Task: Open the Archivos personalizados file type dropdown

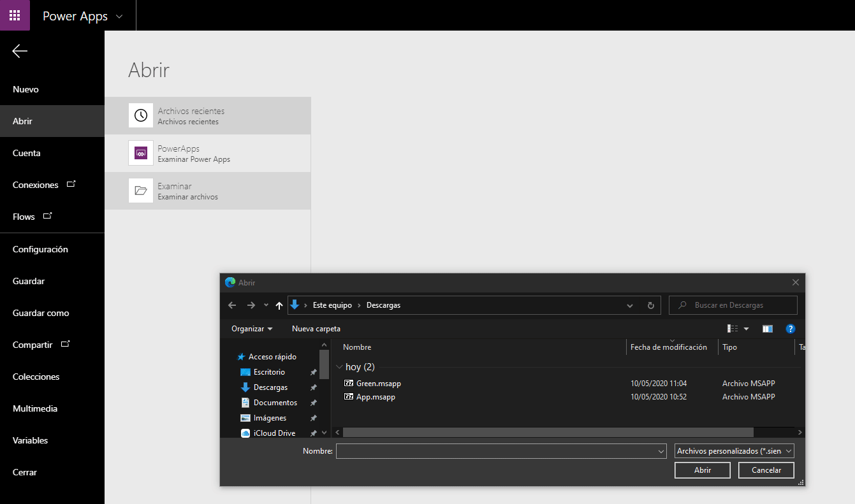Action: [x=734, y=451]
